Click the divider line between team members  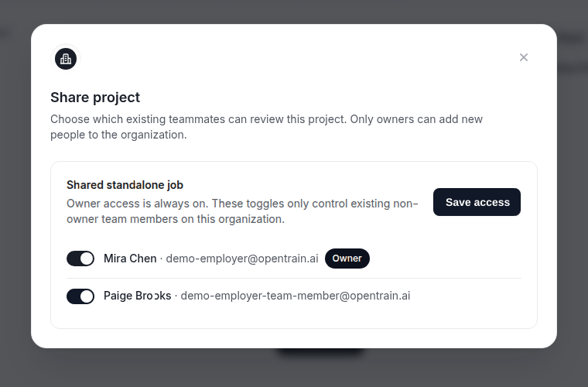coord(294,278)
